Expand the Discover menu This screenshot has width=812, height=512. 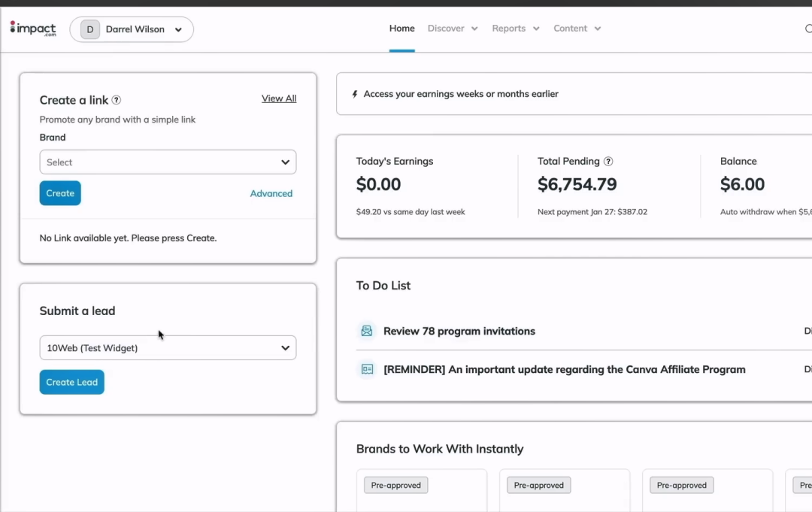453,29
